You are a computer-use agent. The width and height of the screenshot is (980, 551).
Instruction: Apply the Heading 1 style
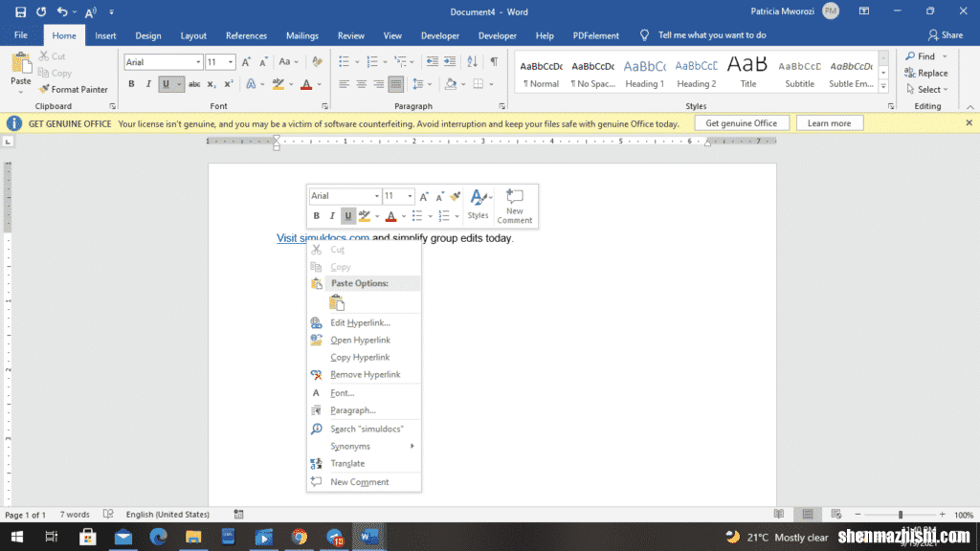click(x=644, y=73)
